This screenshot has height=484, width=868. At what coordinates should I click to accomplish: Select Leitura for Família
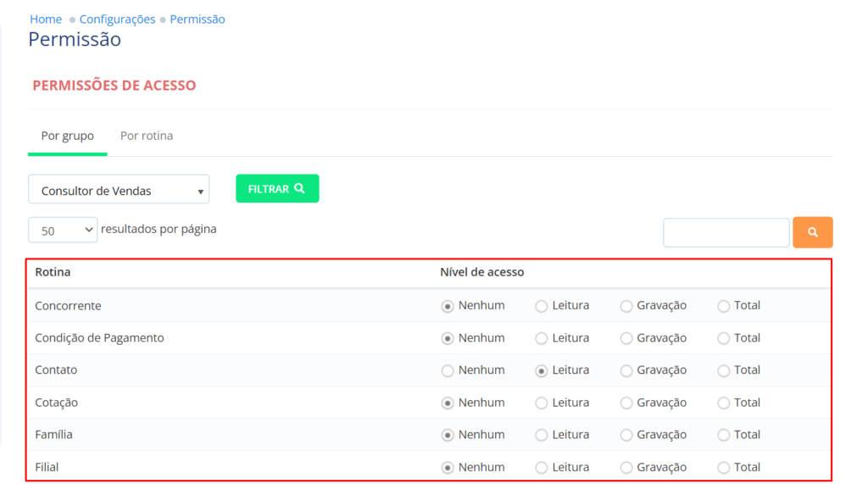[542, 436]
